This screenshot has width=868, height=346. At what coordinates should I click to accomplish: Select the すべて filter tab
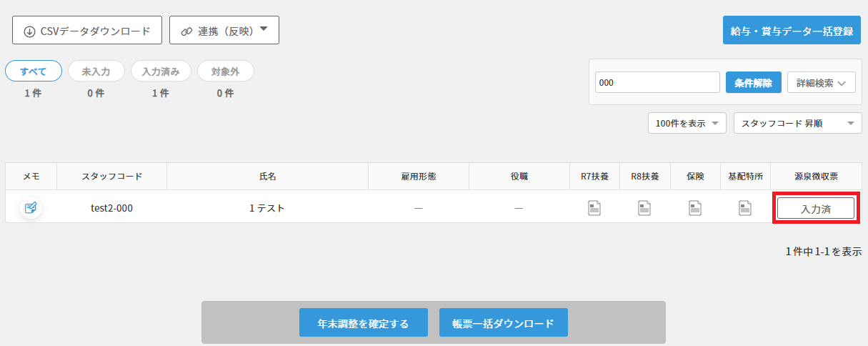point(34,71)
